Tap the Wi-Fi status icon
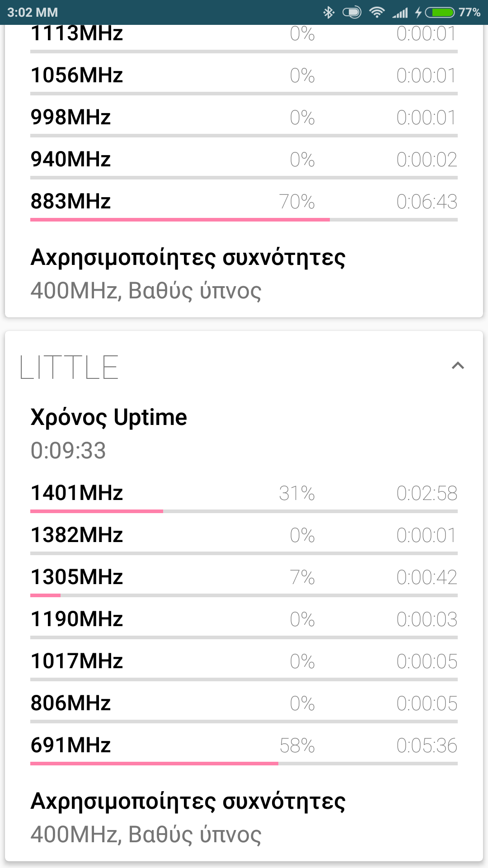 pos(376,12)
